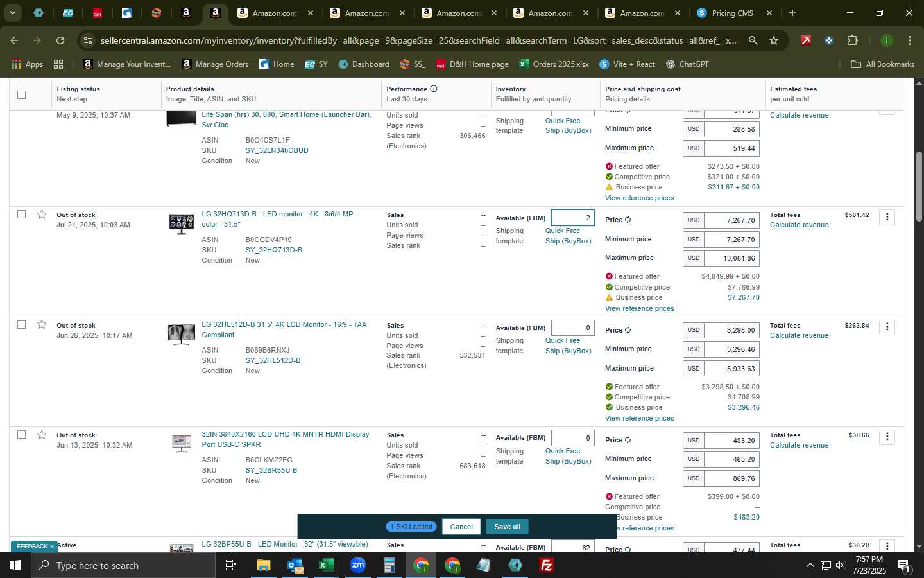Favorite the LG 32HQ713D-B listing star
This screenshot has width=924, height=578.
click(42, 215)
